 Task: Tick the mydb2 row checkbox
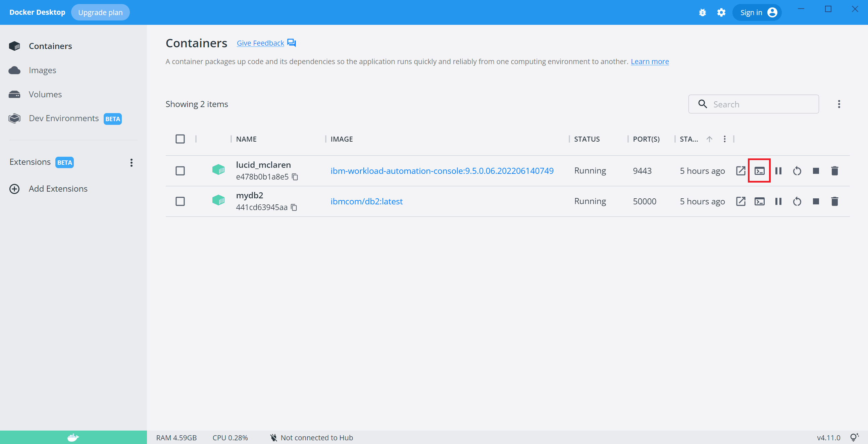tap(180, 201)
